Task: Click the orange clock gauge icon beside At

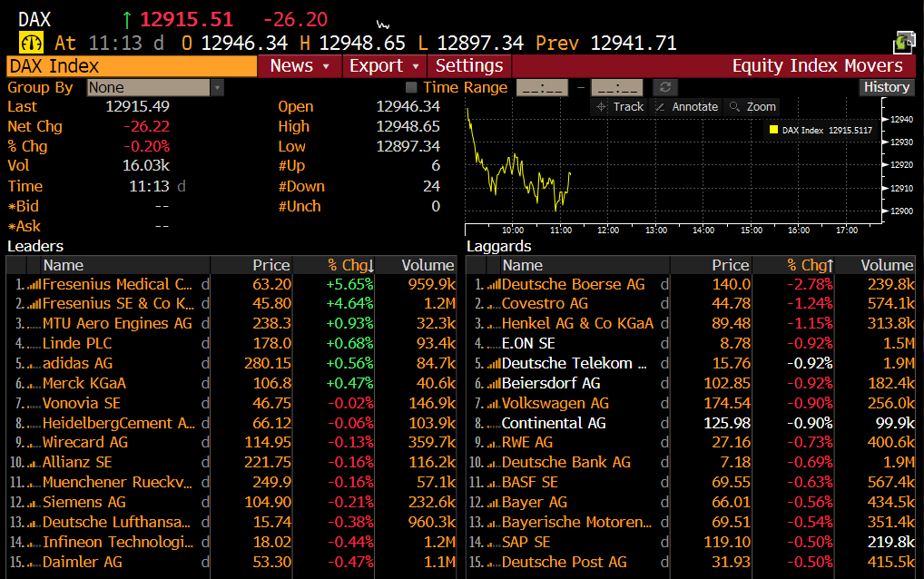Action: click(31, 43)
